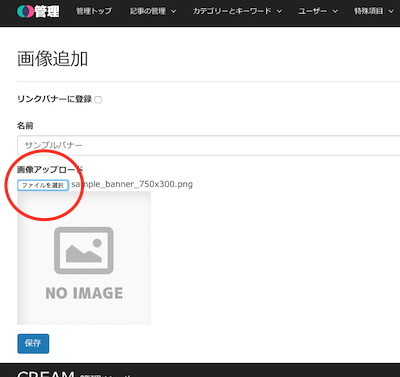Click the 画像アップロード label

click(50, 170)
